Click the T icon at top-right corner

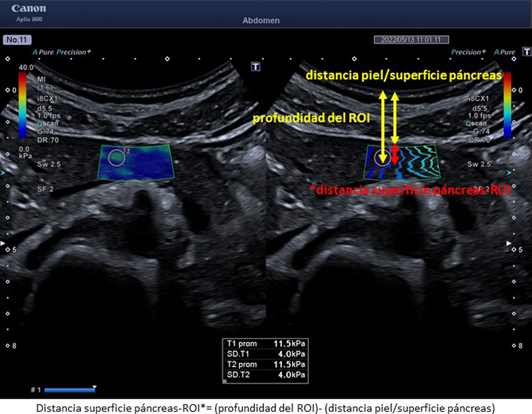526,52
